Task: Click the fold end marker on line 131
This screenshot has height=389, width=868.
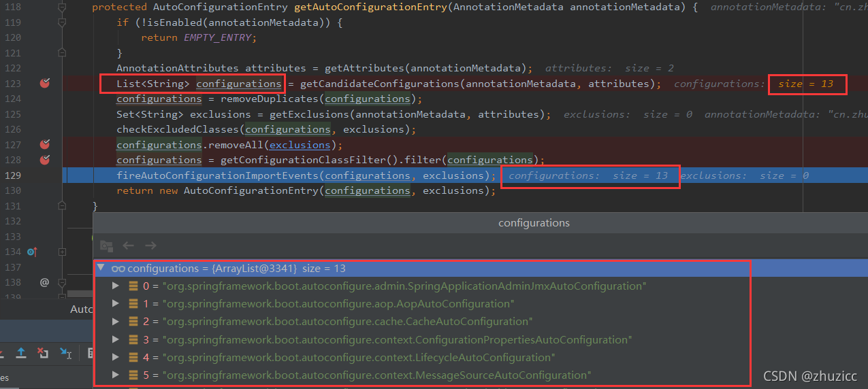Action: click(62, 205)
